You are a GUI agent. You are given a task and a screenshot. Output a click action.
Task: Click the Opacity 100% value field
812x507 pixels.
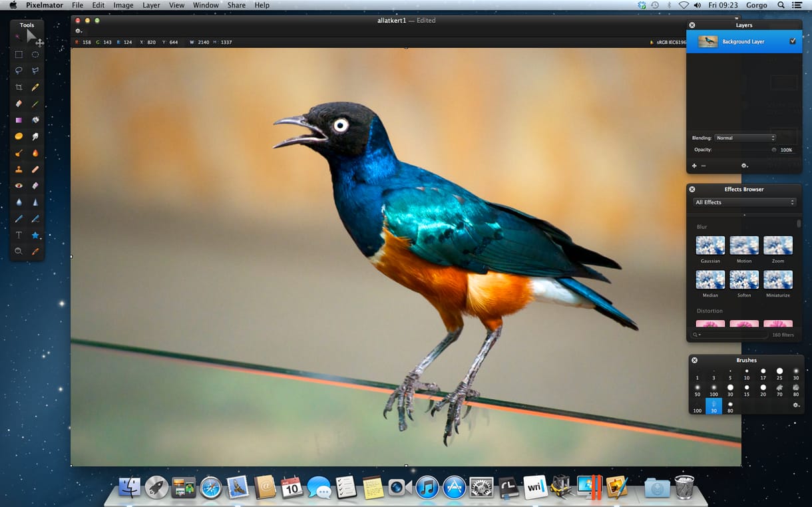point(787,150)
